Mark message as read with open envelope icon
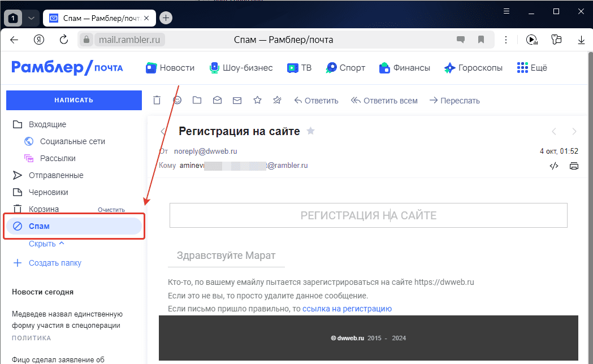Screen dimensions: 593x364 [x=217, y=100]
